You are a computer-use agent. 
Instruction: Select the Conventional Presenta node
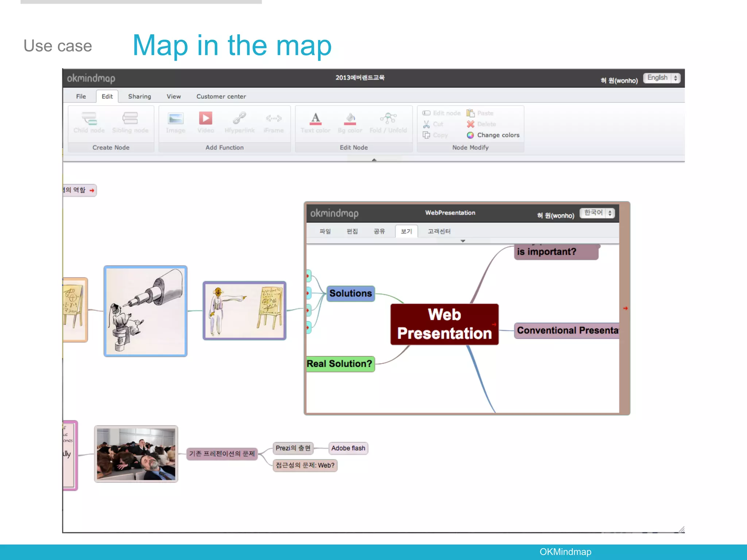(x=567, y=330)
